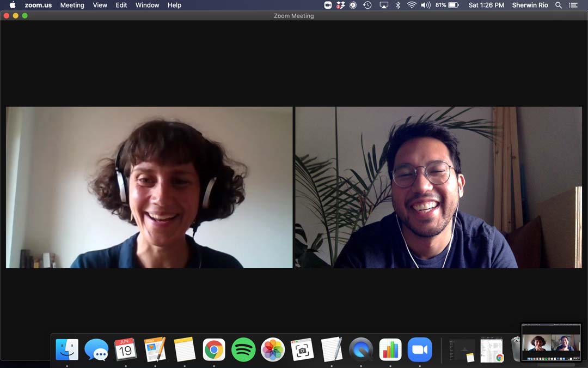588x368 pixels.
Task: Open Spotlight search magnifying glass
Action: [559, 5]
